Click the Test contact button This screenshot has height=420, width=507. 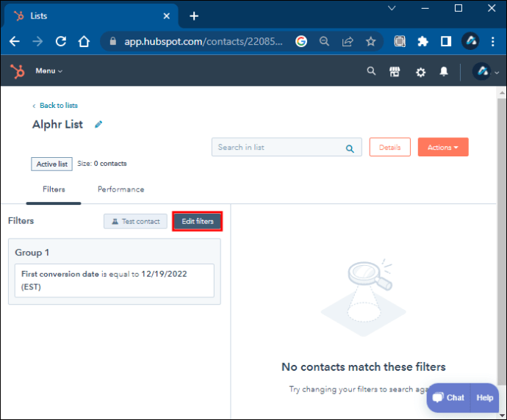tap(135, 221)
